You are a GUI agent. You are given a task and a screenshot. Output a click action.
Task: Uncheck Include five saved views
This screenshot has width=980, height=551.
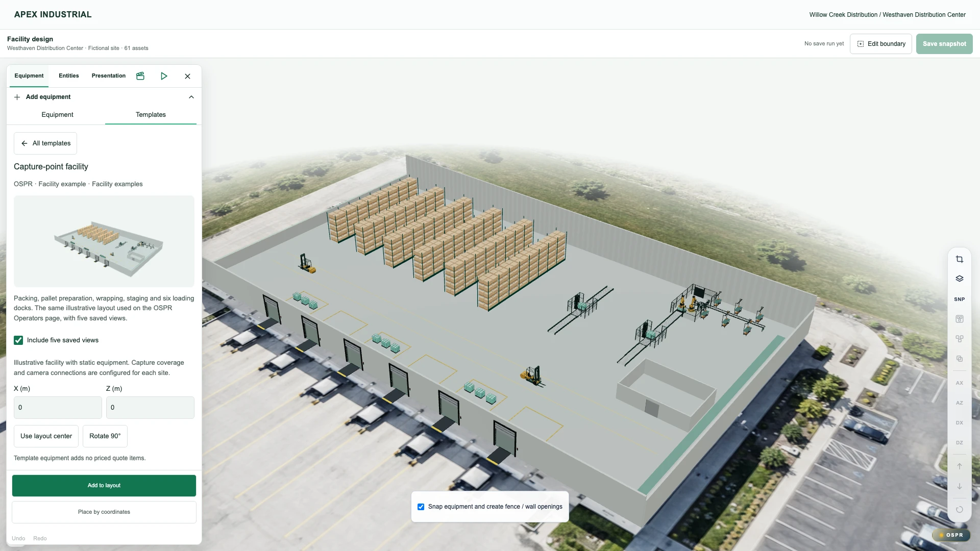[18, 340]
